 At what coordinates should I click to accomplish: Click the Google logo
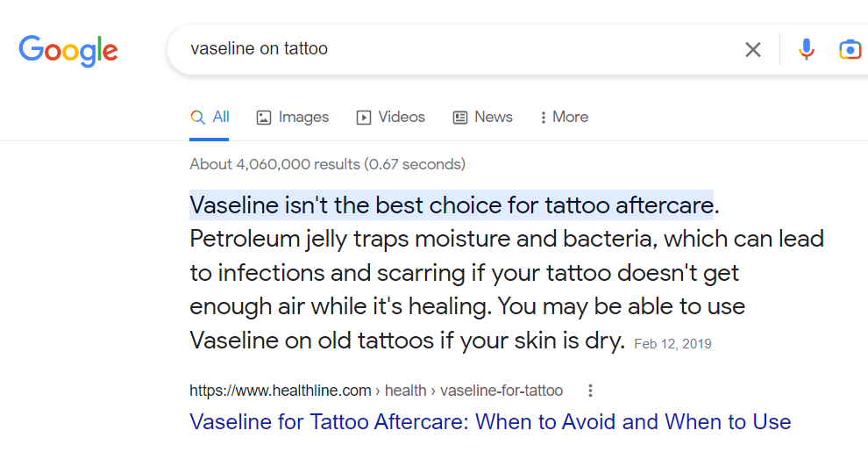point(68,50)
